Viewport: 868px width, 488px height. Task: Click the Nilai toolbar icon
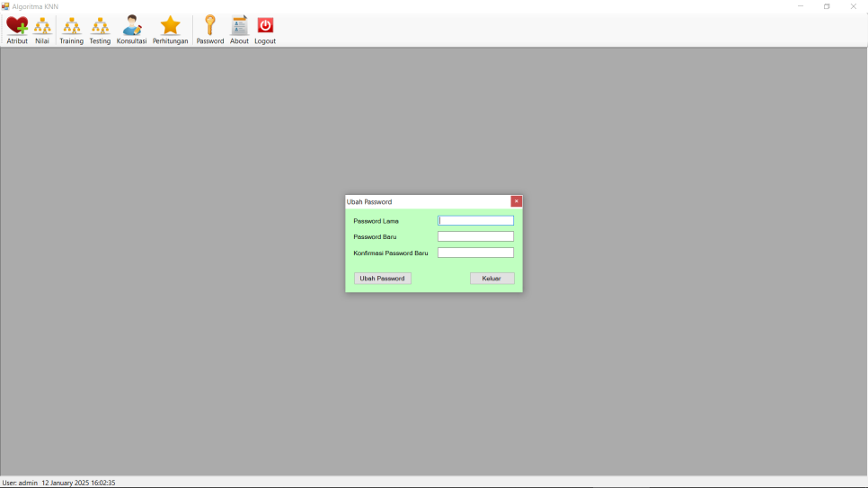[x=42, y=30]
